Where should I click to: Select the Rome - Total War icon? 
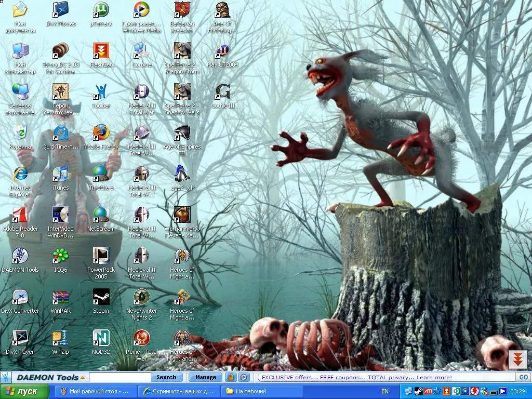click(x=141, y=345)
